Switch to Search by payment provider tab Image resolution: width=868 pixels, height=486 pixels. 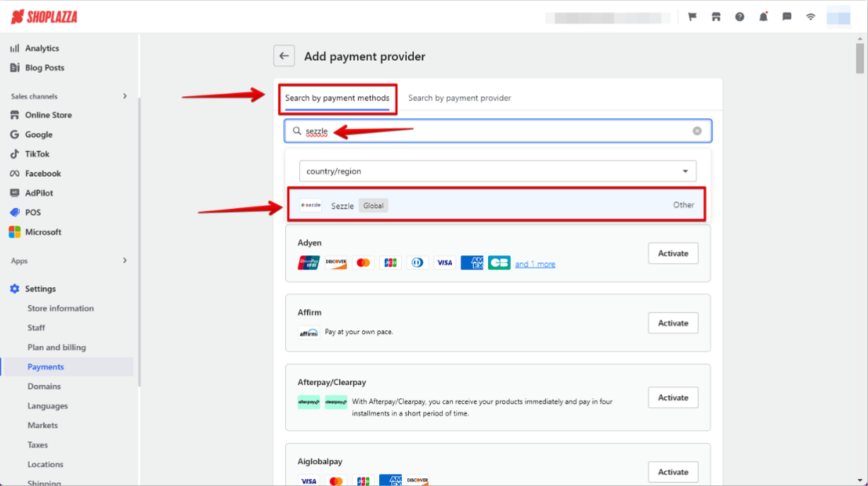coord(460,98)
